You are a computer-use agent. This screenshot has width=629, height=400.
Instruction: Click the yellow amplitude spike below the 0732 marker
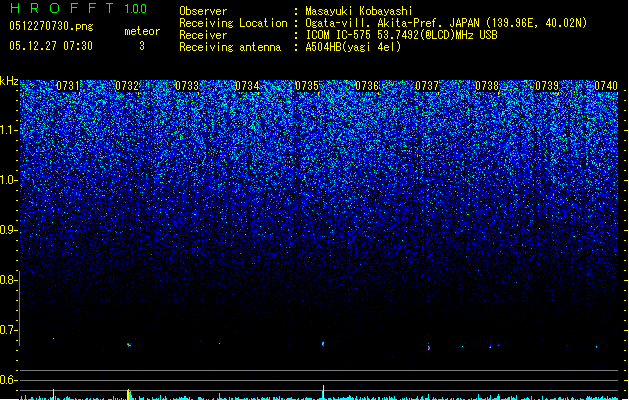(x=128, y=394)
